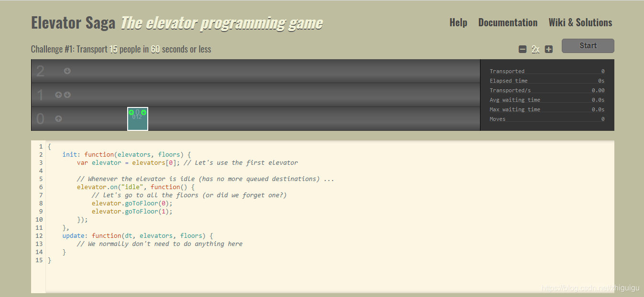Click the elevator.goToFloor(0) code line
Viewport: 644px width, 297px height.
[x=132, y=203]
